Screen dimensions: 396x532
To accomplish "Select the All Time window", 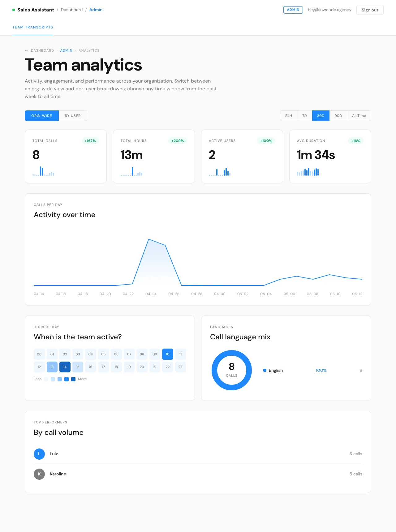I will pyautogui.click(x=359, y=116).
